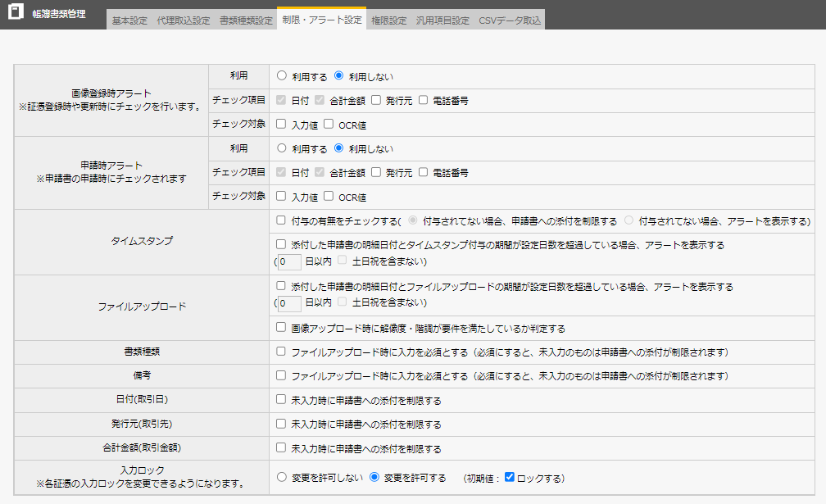Enable 画像アップロード時に解像度・階調 check option
The width and height of the screenshot is (826, 504).
pyautogui.click(x=281, y=328)
